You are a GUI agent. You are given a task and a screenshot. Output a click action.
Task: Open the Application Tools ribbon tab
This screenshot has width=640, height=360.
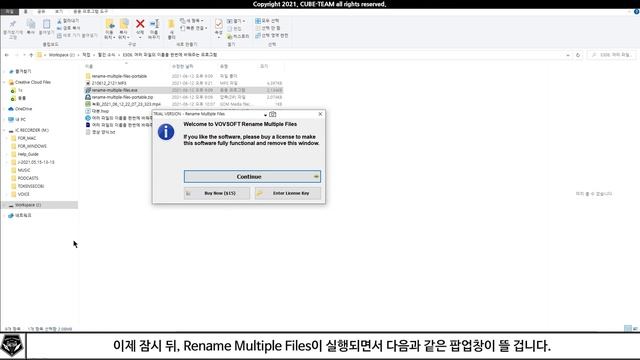[x=91, y=11]
